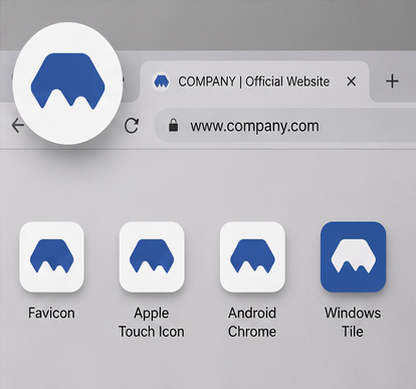Click the Favicon text label
This screenshot has width=416, height=389.
click(51, 313)
